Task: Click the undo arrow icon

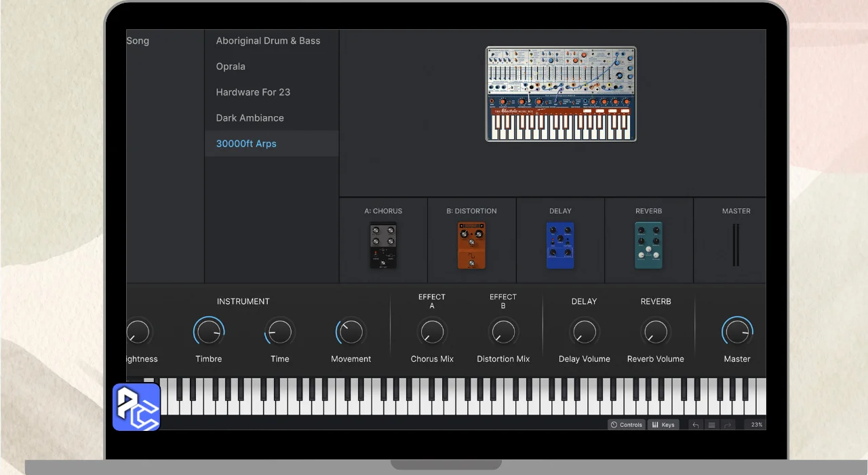Action: pos(696,425)
